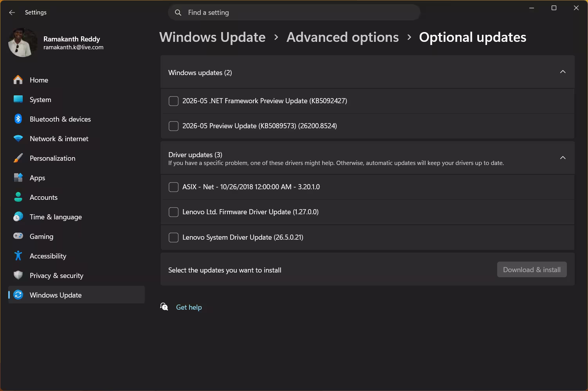
Task: Click the 2026-05 Preview Update text
Action: tap(260, 126)
